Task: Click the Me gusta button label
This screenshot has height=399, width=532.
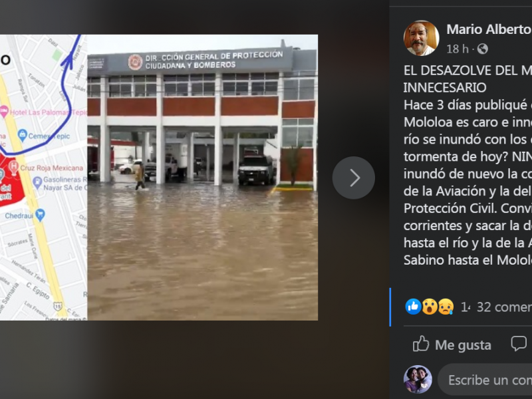Action: [463, 345]
